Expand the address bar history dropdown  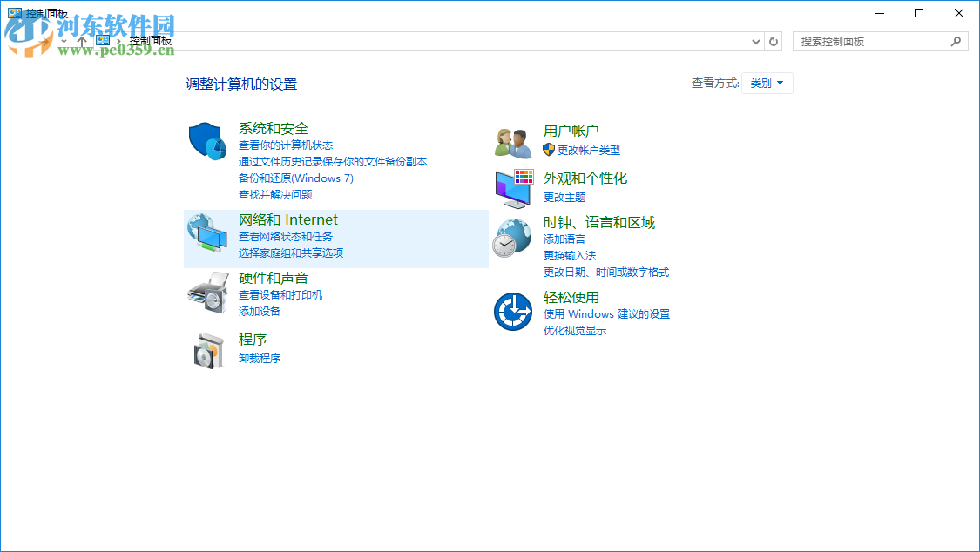click(756, 41)
